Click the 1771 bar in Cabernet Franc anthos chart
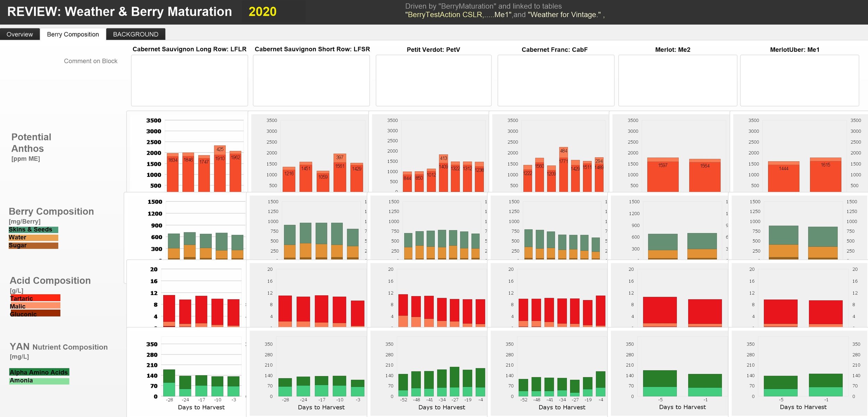 click(564, 175)
